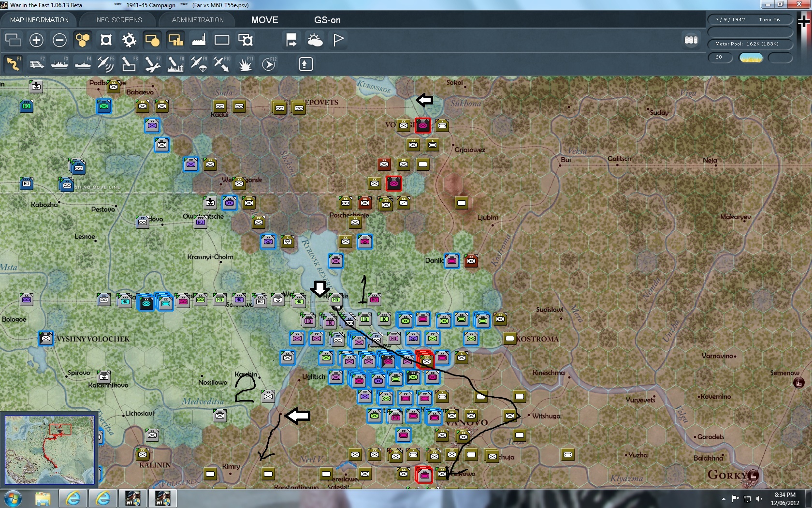Image resolution: width=812 pixels, height=508 pixels.
Task: Click the KALININ city label
Action: coord(155,465)
